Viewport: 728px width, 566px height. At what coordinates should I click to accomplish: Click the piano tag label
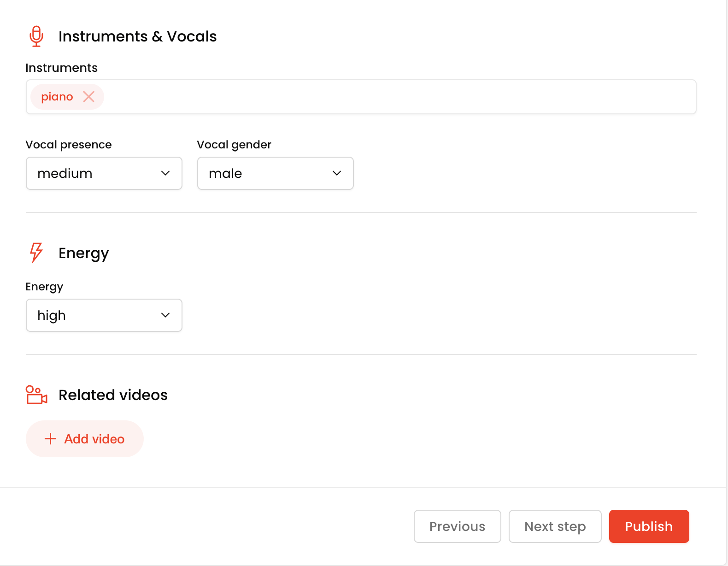click(57, 97)
